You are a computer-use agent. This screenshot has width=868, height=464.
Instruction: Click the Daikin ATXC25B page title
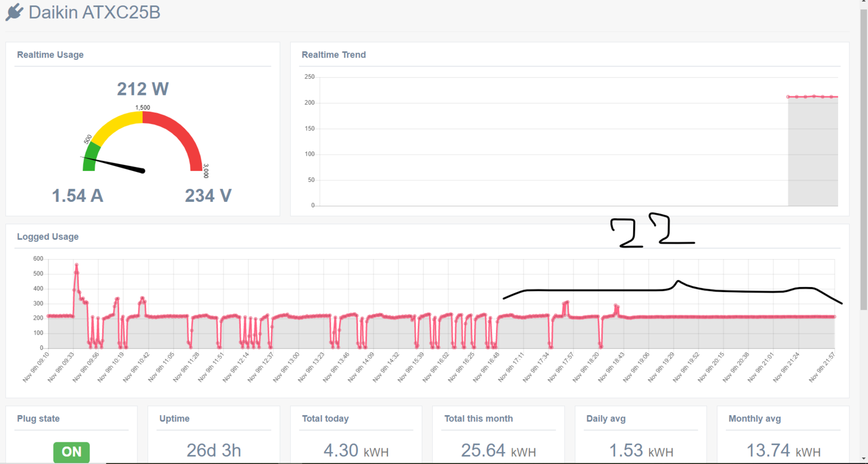[x=94, y=12]
